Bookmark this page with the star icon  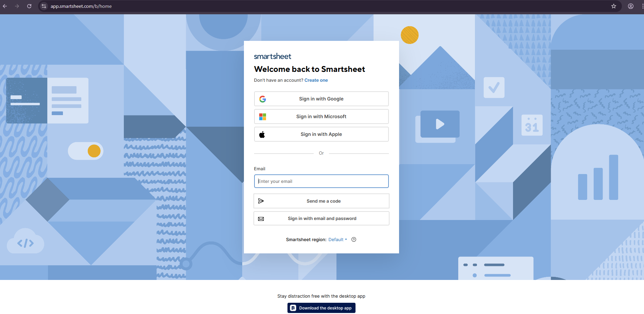click(614, 6)
